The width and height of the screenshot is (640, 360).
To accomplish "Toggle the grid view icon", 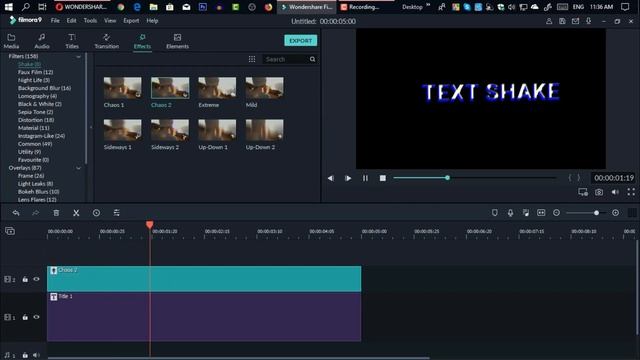I will coord(252,59).
